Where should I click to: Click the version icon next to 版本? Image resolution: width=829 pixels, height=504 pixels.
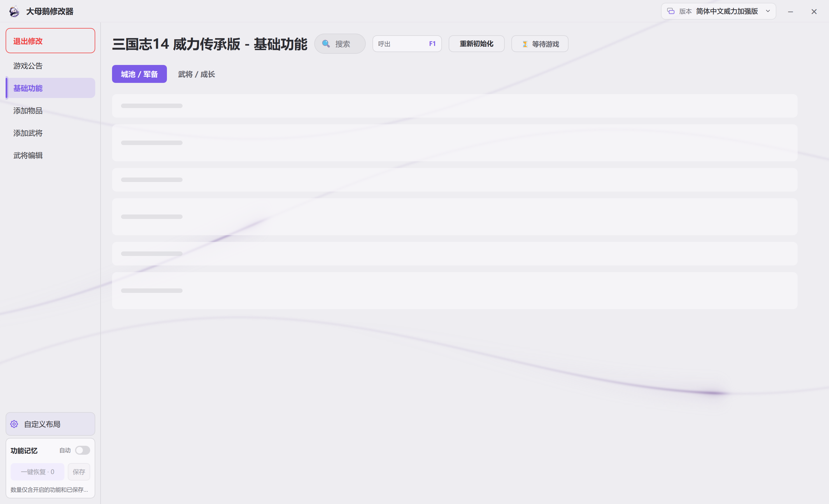(x=670, y=11)
